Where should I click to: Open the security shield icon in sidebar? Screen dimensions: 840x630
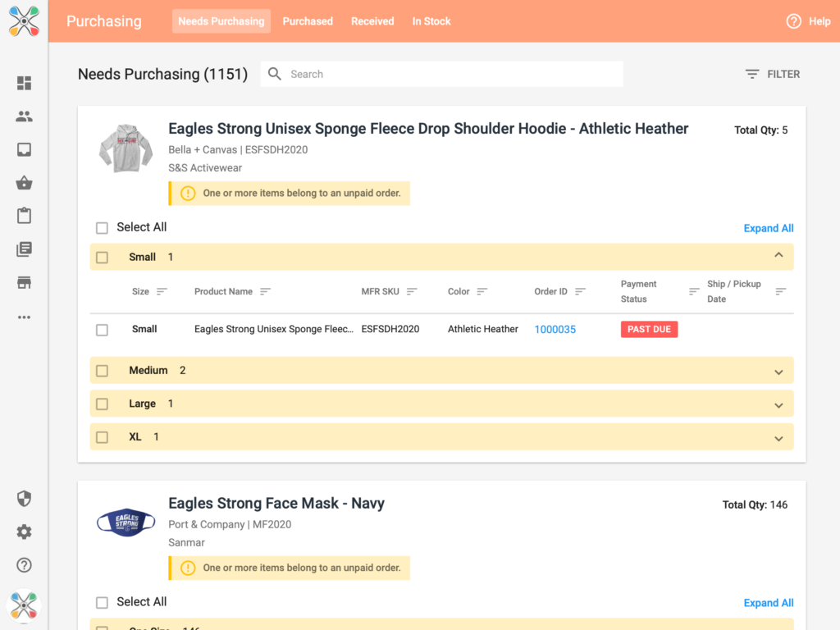pyautogui.click(x=24, y=498)
